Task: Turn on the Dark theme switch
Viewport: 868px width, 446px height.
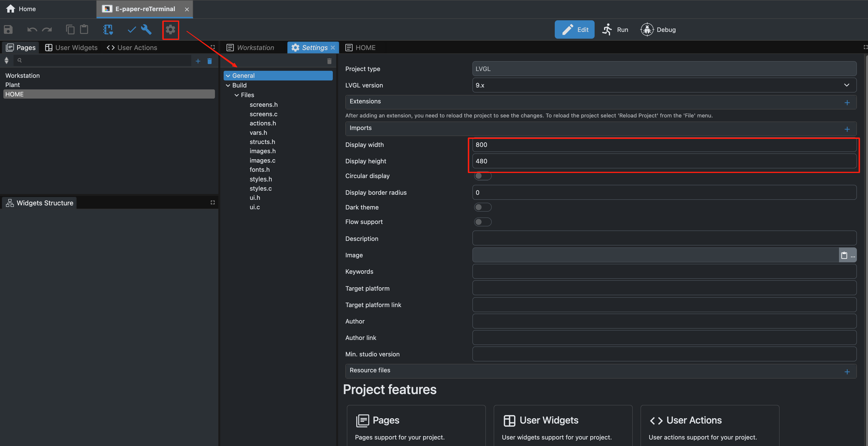Action: pos(482,207)
